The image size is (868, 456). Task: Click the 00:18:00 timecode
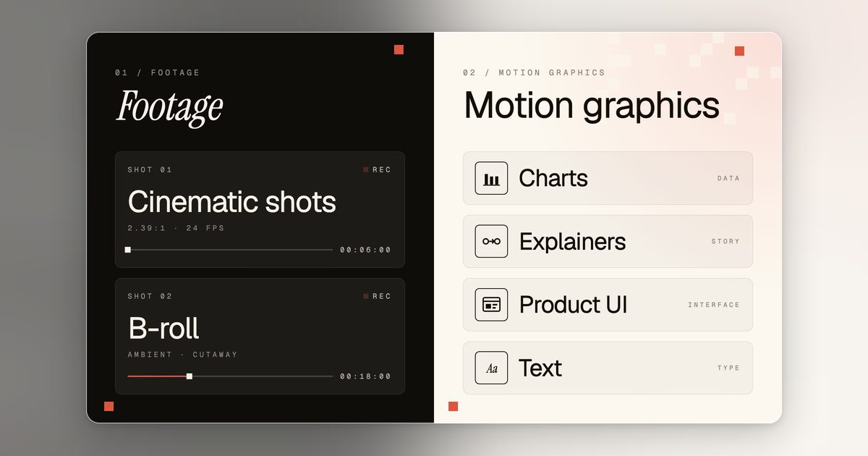click(365, 376)
